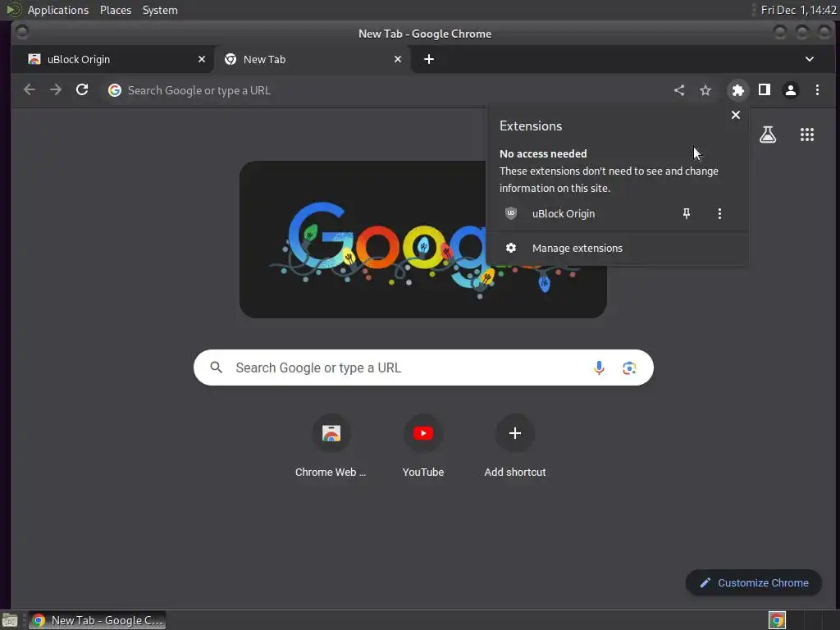Viewport: 840px width, 630px height.
Task: Click Customize Chrome button
Action: (x=754, y=583)
